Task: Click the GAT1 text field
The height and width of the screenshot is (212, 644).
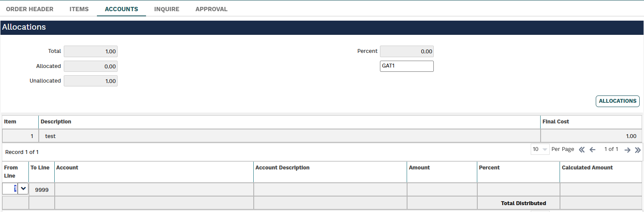Action: [x=407, y=66]
